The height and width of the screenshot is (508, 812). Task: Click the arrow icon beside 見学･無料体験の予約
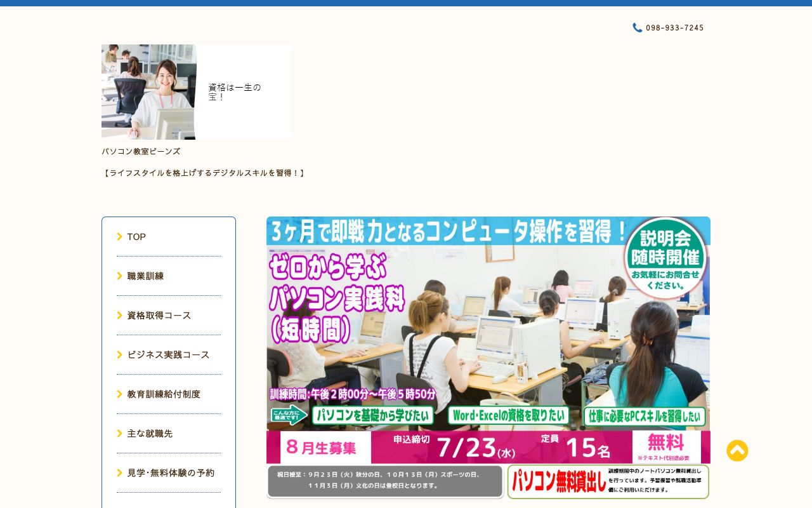[120, 472]
